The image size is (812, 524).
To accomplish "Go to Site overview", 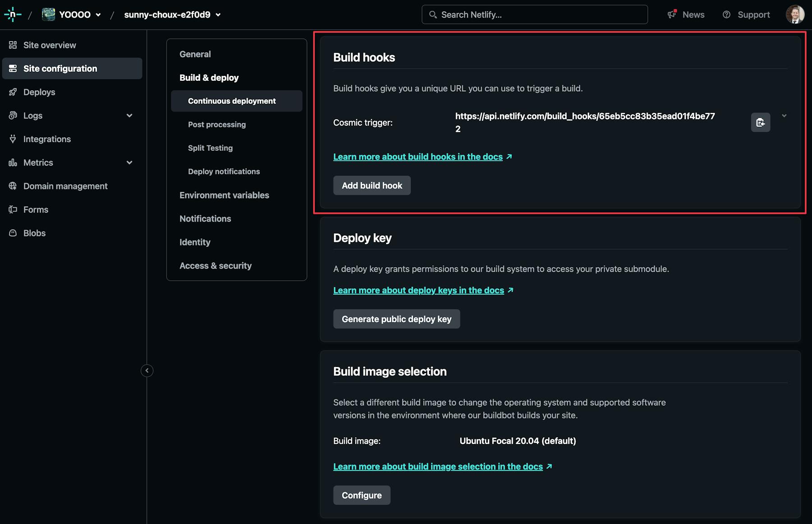I will [x=72, y=45].
